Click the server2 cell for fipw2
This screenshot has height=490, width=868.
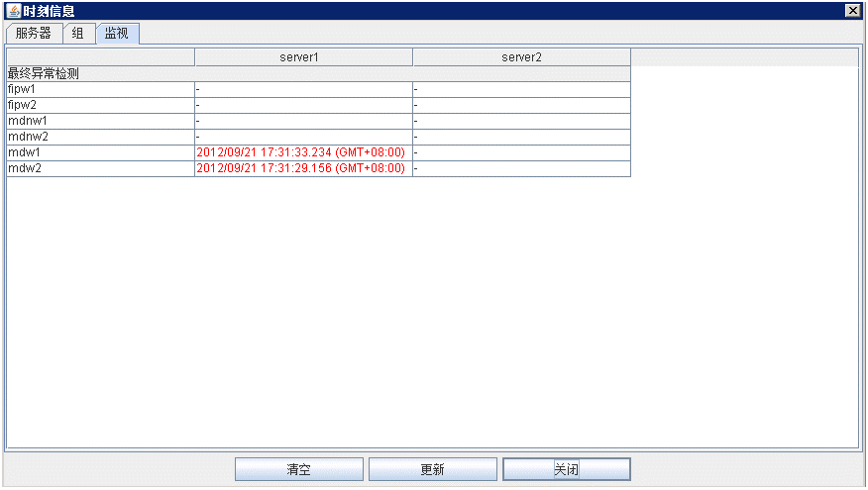point(521,105)
